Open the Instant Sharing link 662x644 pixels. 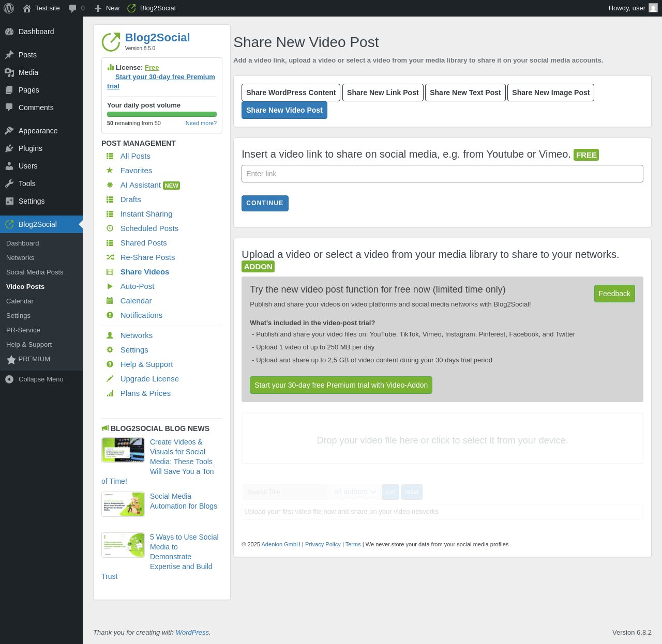coord(146,214)
